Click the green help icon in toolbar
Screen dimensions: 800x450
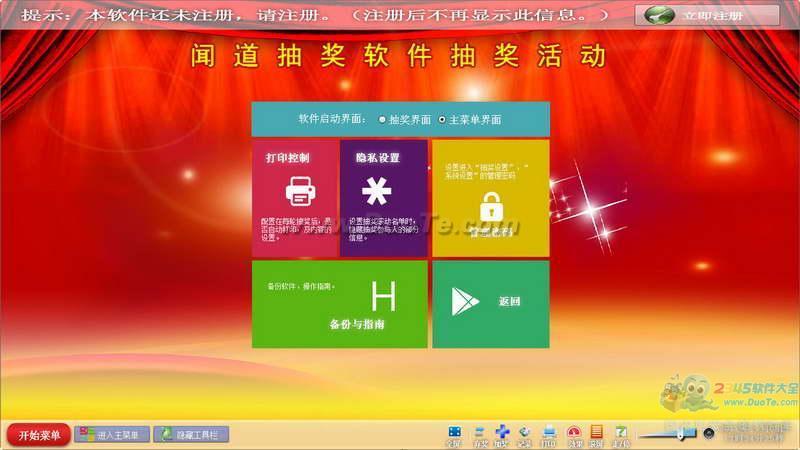click(x=621, y=433)
